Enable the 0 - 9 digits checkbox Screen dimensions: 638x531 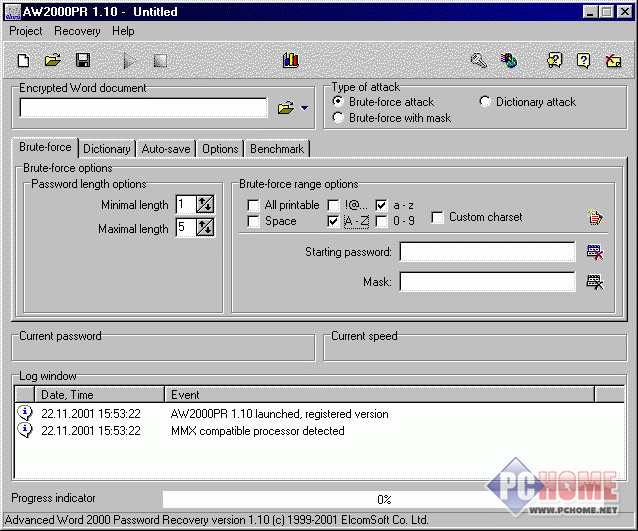[x=381, y=221]
